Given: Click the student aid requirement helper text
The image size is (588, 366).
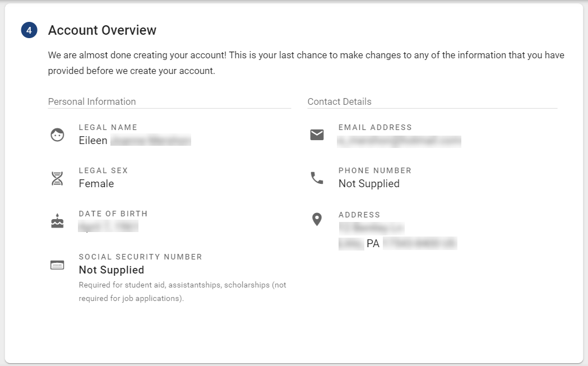Looking at the screenshot, I should pos(182,291).
